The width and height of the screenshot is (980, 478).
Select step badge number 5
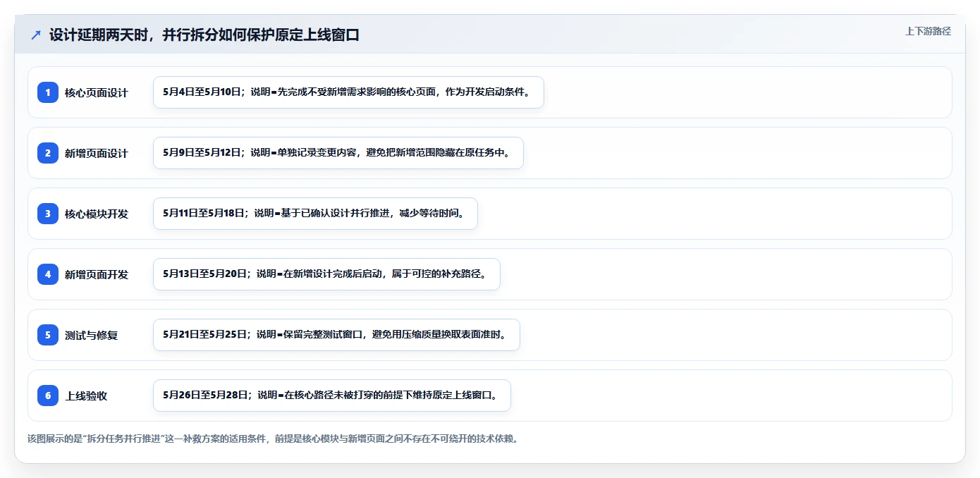coord(48,335)
